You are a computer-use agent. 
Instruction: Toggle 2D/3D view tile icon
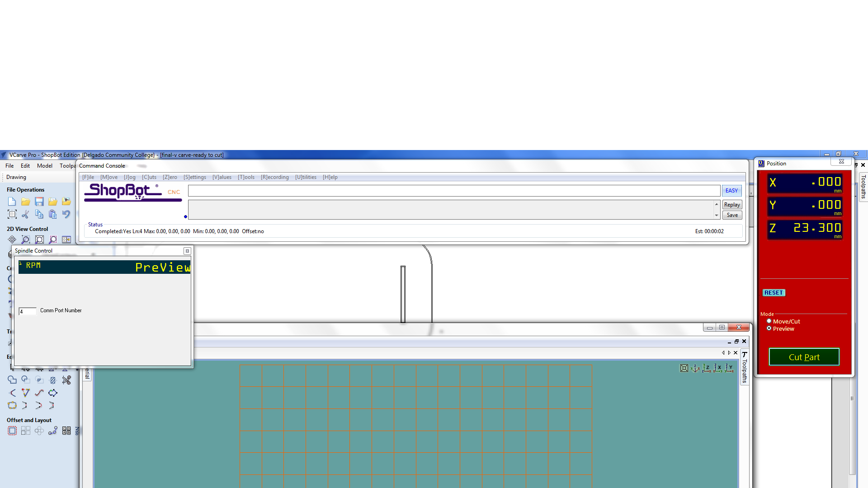coord(66,239)
